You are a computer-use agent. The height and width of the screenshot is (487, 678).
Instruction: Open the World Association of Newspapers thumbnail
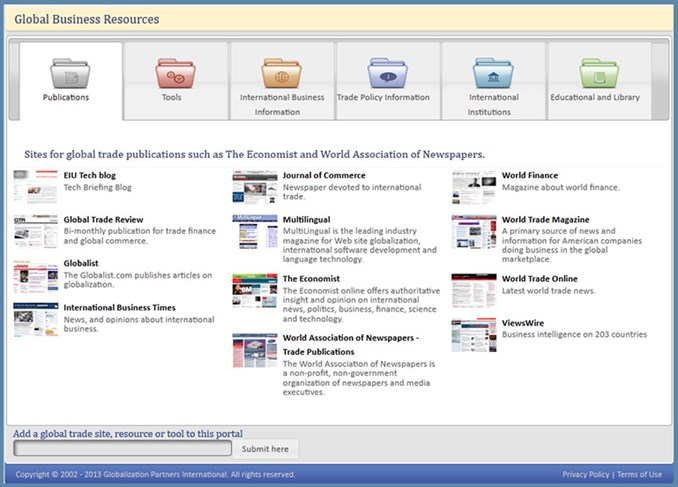coord(255,350)
